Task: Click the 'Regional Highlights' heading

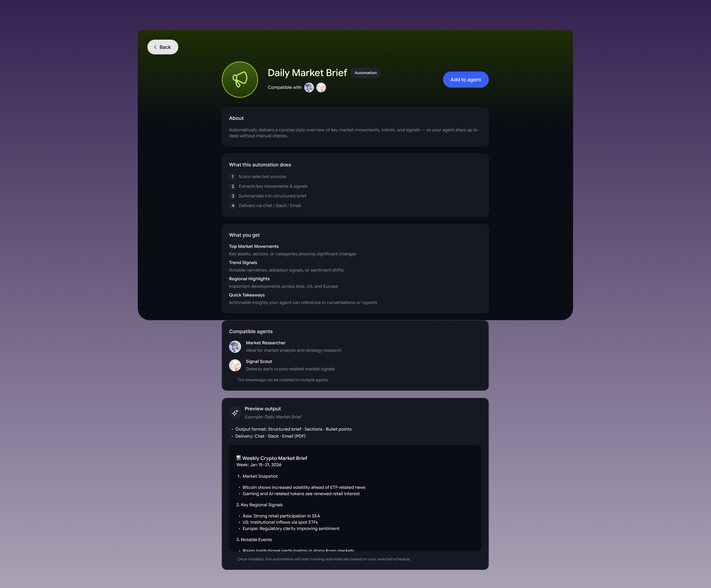Action: pos(249,279)
